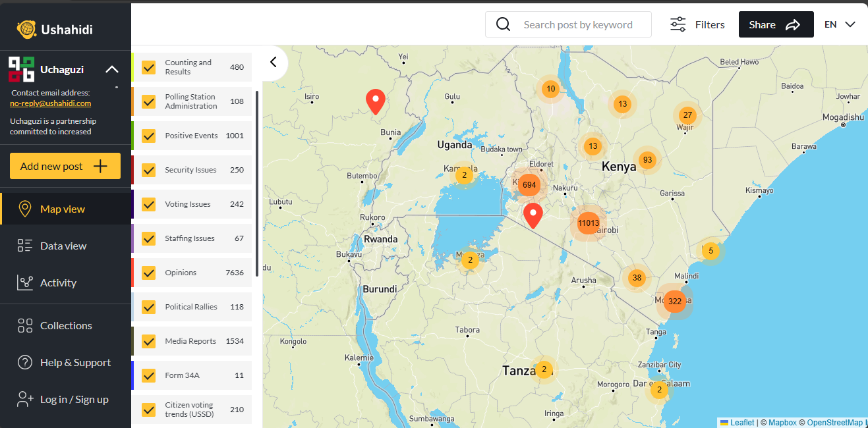Open the 38 cluster marker
868x428 pixels.
[637, 277]
